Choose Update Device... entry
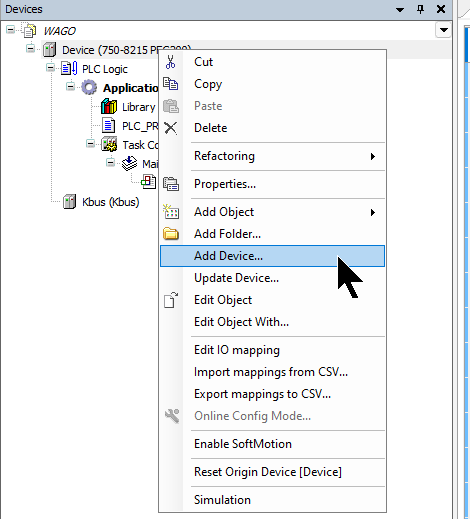Viewport: 470px width, 519px height. click(x=272, y=278)
